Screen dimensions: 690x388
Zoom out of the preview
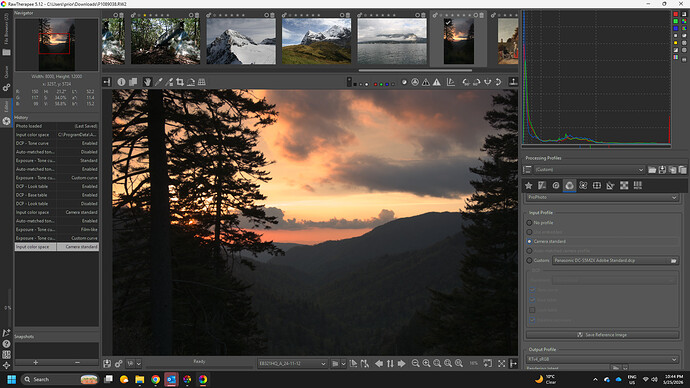(415, 363)
